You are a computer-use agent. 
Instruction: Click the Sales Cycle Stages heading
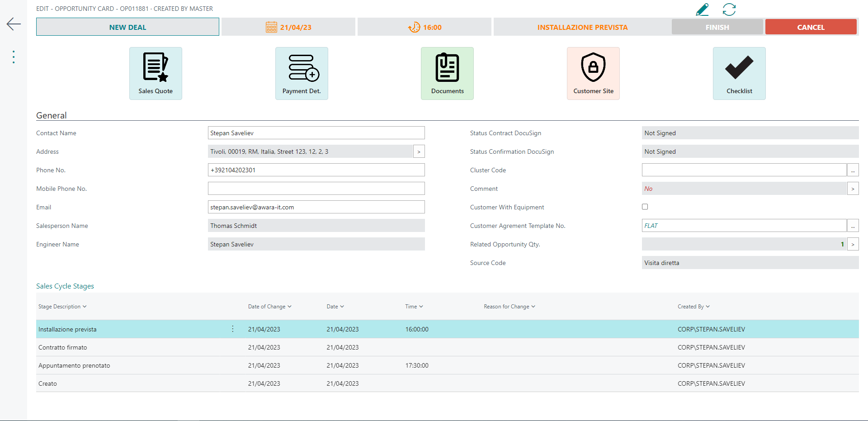click(65, 286)
